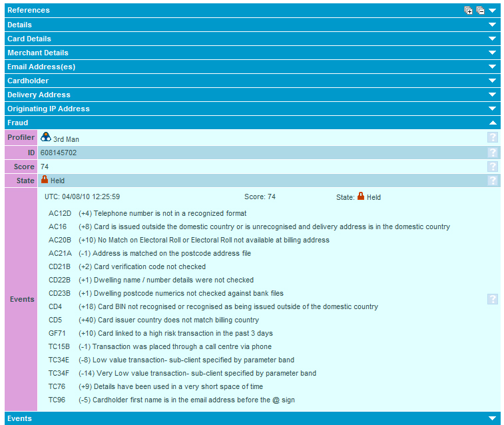Viewport: 504px width, 425px height.
Task: Expand the Card Details section
Action: tap(493, 39)
